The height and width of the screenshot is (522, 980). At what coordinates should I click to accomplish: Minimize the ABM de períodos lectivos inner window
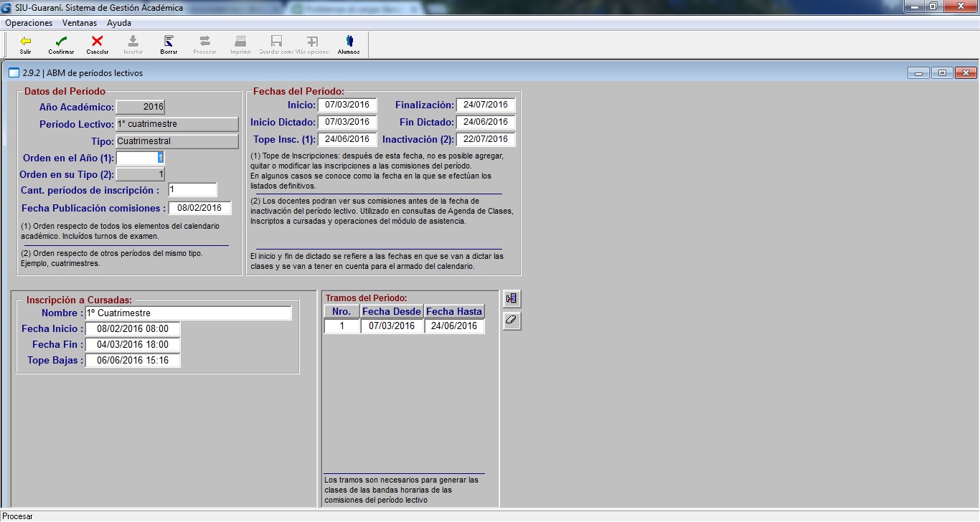click(919, 73)
